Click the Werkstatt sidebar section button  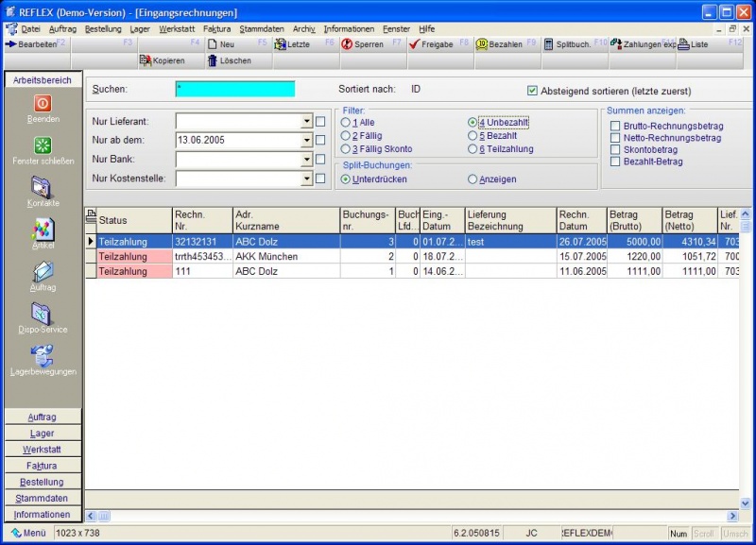tap(43, 450)
